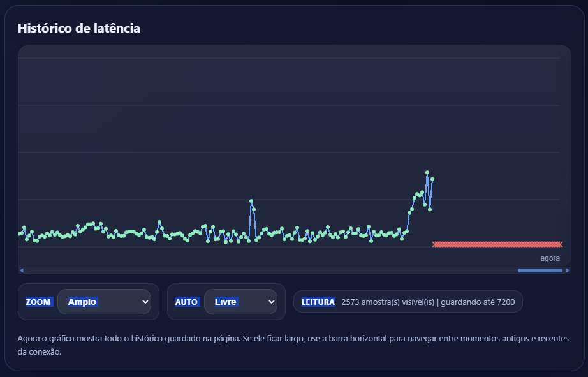
Task: Click the LEITURA badge label
Action: click(x=318, y=302)
